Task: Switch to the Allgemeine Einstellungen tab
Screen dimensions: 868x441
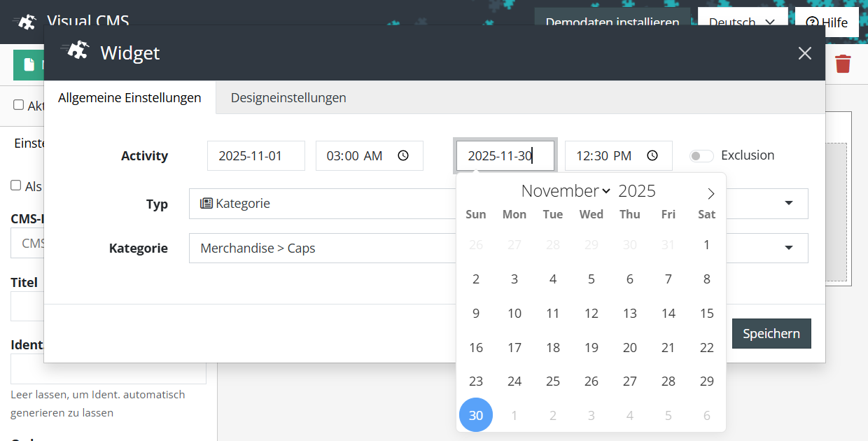Action: click(x=129, y=97)
